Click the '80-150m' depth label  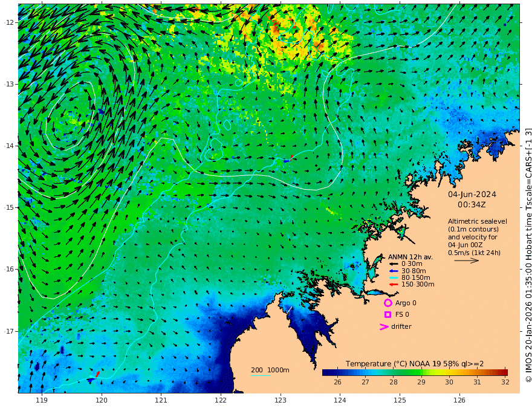(x=415, y=278)
